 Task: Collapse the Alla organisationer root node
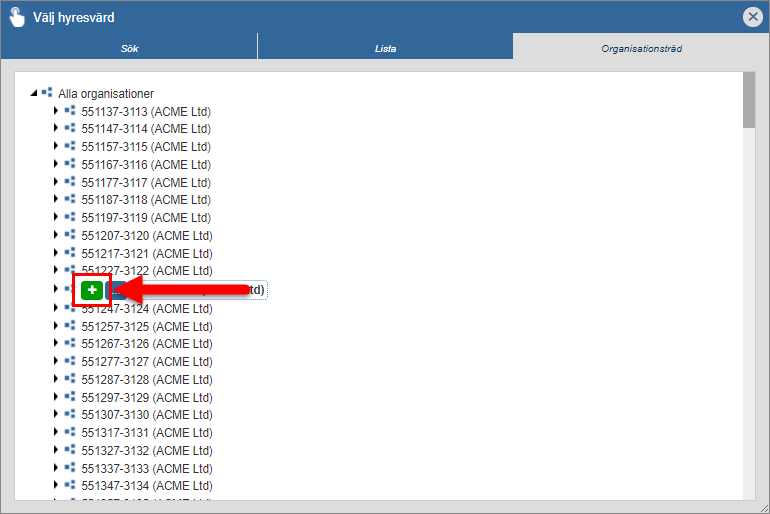click(34, 93)
